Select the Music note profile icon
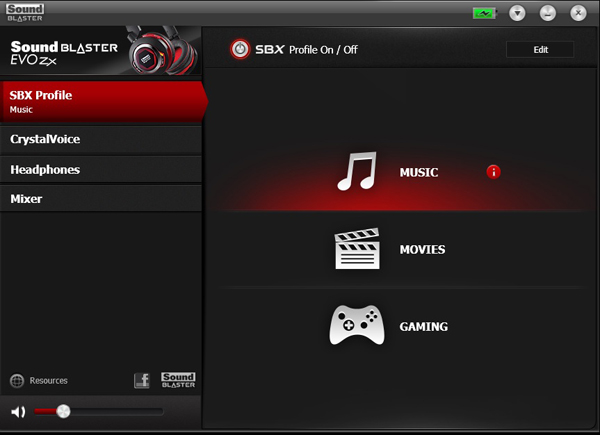The height and width of the screenshot is (435, 600). coord(357,171)
